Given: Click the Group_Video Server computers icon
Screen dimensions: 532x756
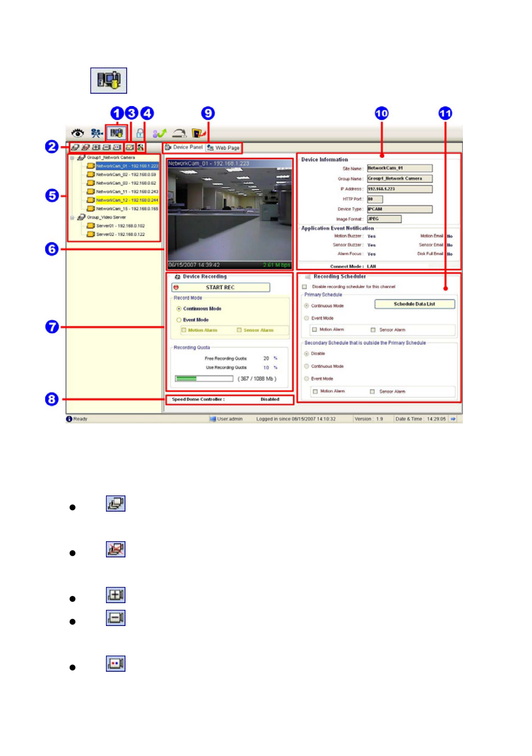Looking at the screenshot, I should tap(81, 218).
